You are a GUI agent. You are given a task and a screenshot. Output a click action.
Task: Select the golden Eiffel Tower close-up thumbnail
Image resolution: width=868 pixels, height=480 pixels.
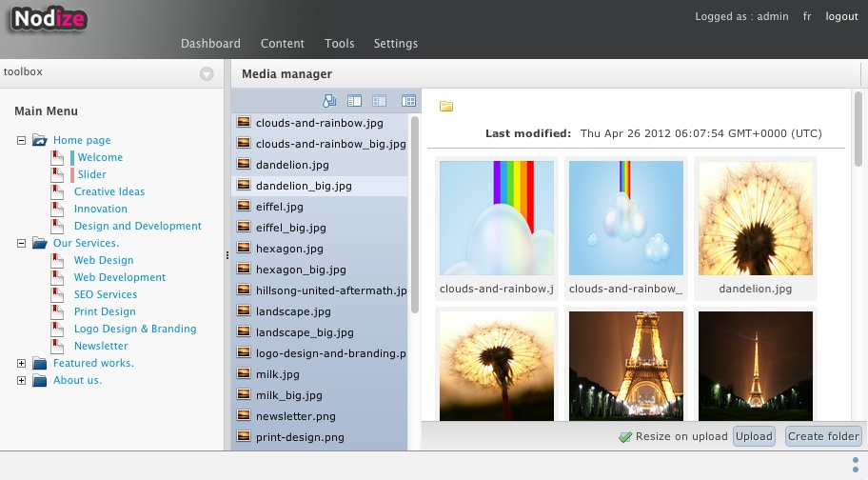[626, 366]
